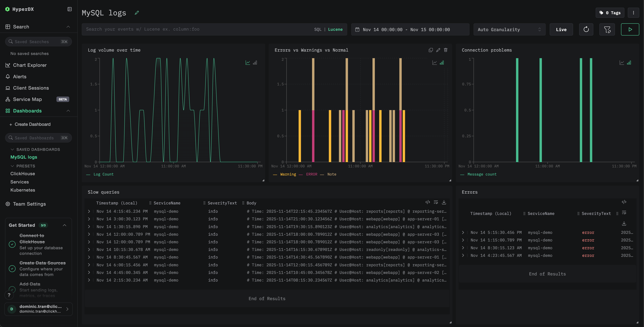Collapse the Get Started checklist
Screen dimensions: 644x327
click(x=65, y=225)
